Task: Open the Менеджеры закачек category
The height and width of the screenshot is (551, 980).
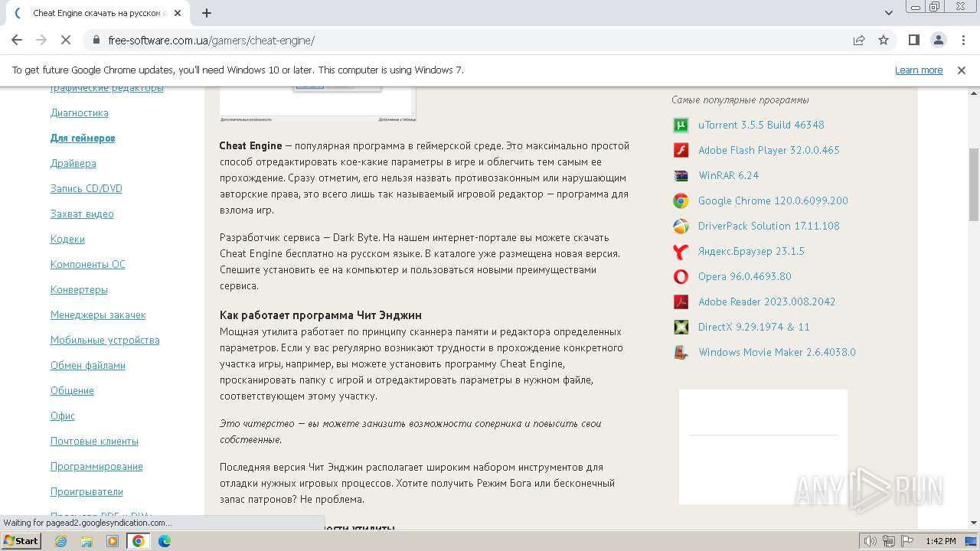Action: coord(98,315)
